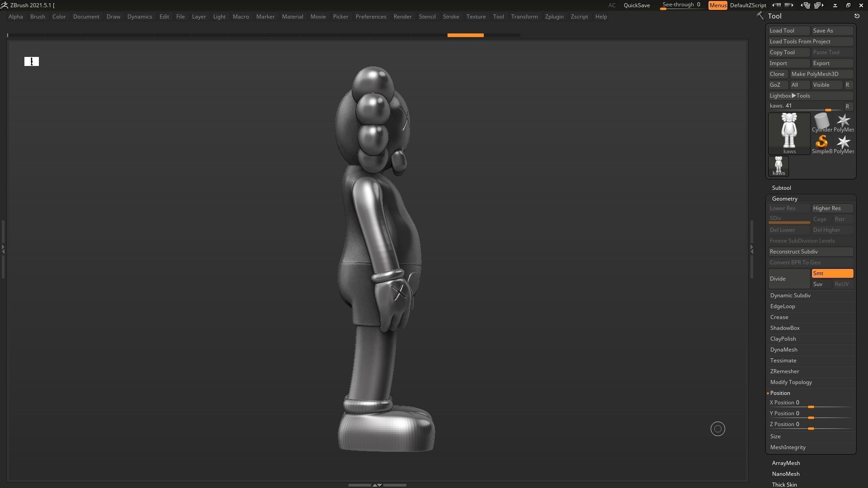Toggle the AC indicator
The height and width of the screenshot is (488, 868).
pyautogui.click(x=612, y=5)
